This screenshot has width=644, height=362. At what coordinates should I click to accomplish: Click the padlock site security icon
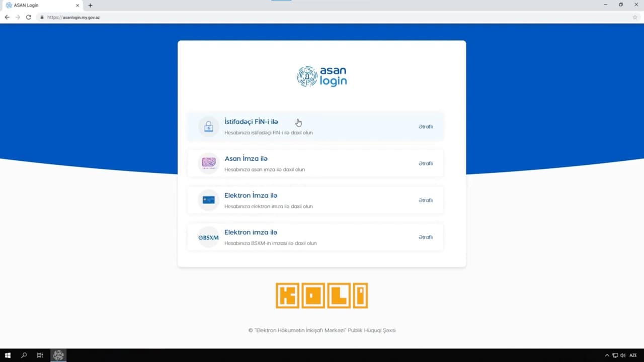coord(42,17)
